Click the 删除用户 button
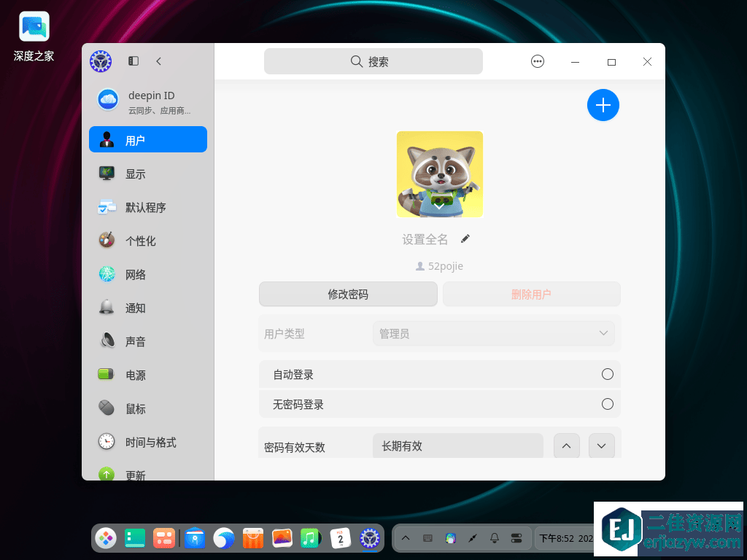Viewport: 747px width, 560px height. (531, 295)
